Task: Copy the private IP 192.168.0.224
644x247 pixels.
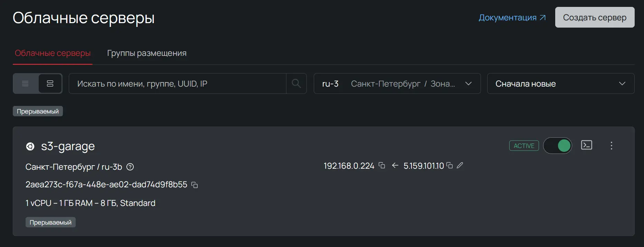Action: click(382, 166)
